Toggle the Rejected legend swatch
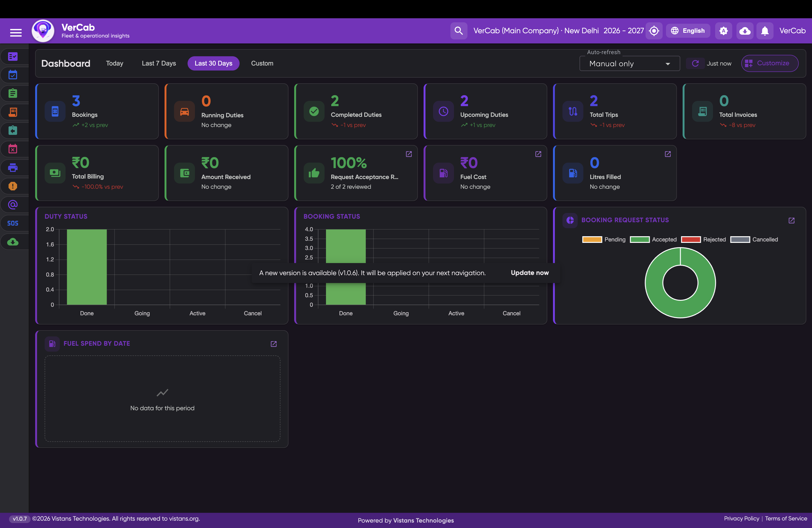 pyautogui.click(x=690, y=240)
